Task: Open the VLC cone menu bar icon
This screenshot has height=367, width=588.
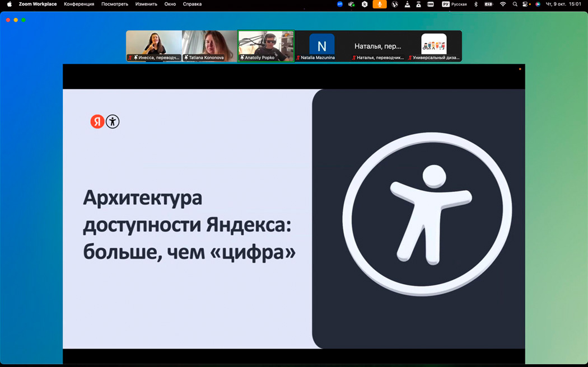Action: (407, 4)
